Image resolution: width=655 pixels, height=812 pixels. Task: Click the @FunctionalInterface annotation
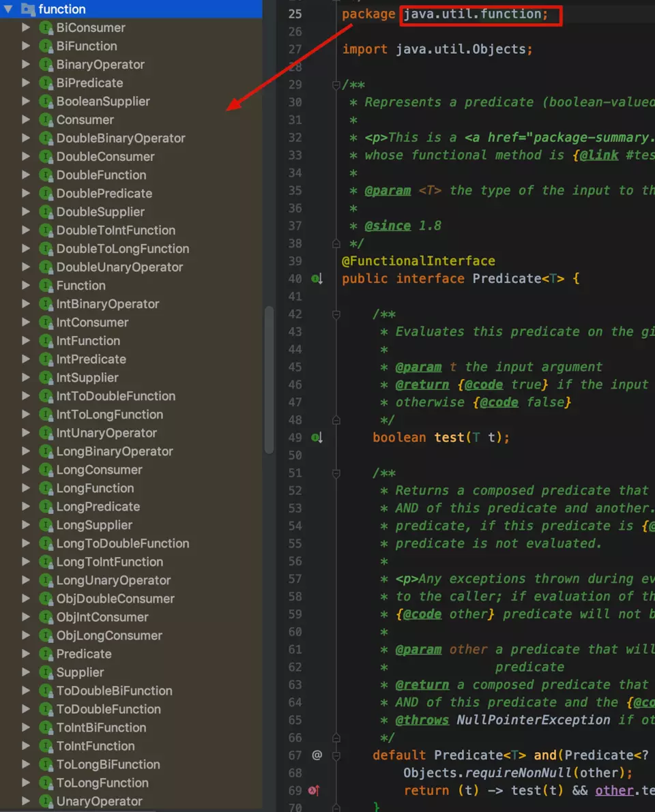[x=418, y=261]
